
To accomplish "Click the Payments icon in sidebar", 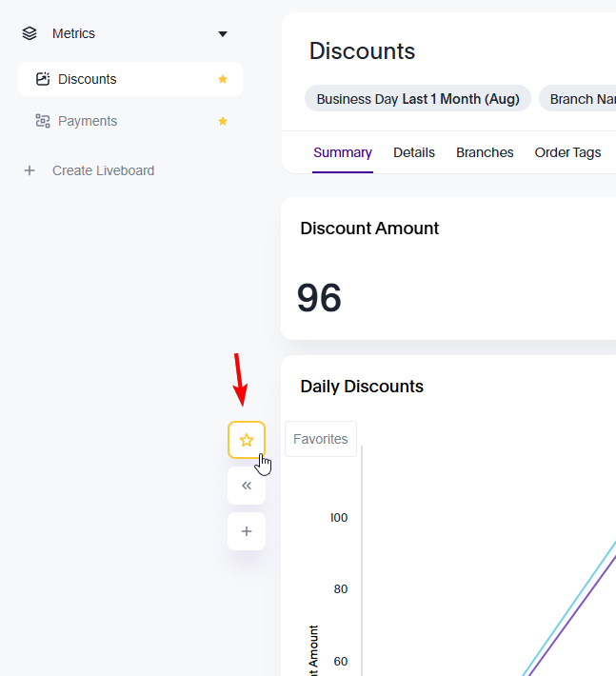I will point(42,121).
